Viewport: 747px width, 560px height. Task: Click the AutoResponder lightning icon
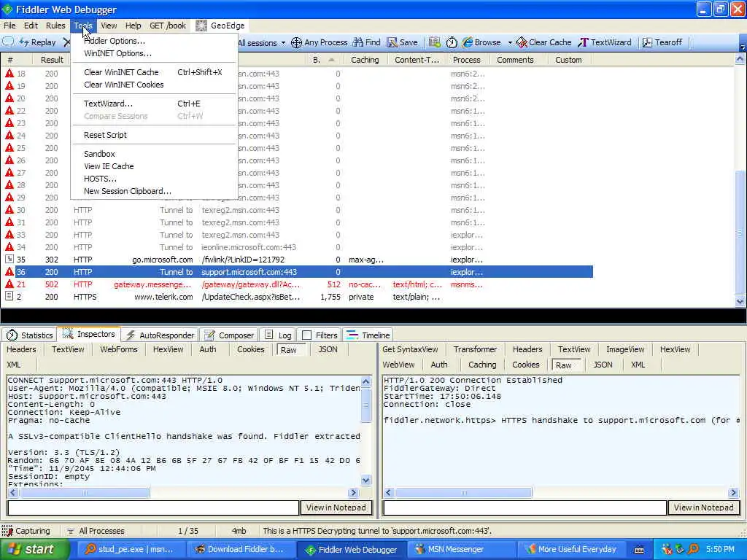131,335
